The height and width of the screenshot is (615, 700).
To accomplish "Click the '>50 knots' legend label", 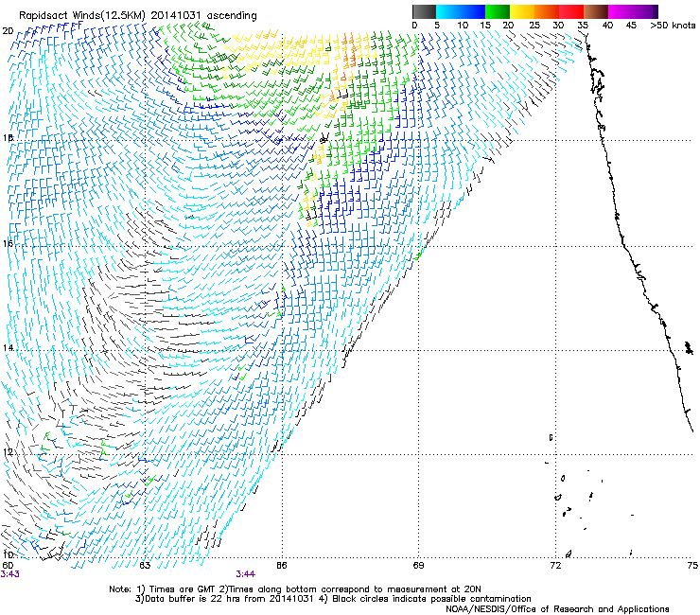I will 673,26.
